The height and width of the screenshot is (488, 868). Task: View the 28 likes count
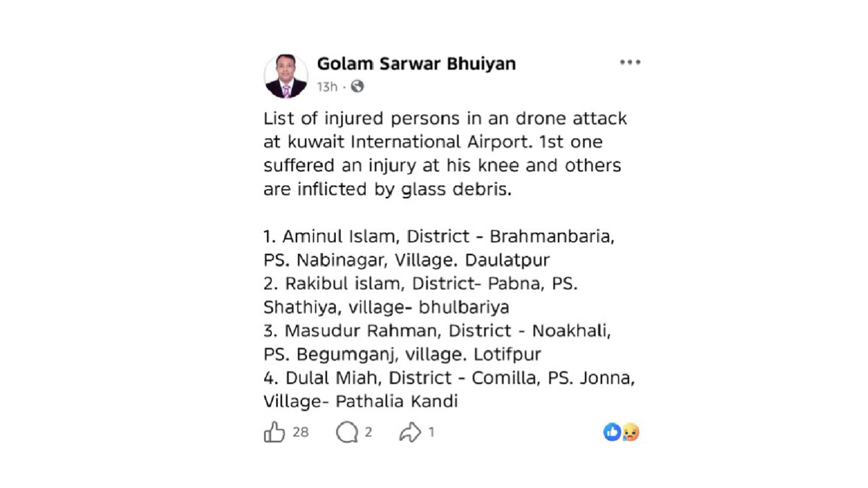[301, 432]
